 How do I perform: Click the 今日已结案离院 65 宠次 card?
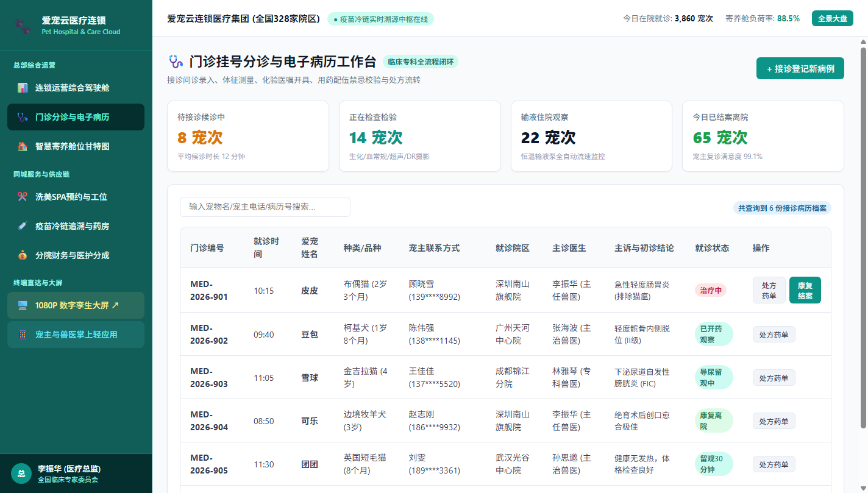tap(763, 137)
